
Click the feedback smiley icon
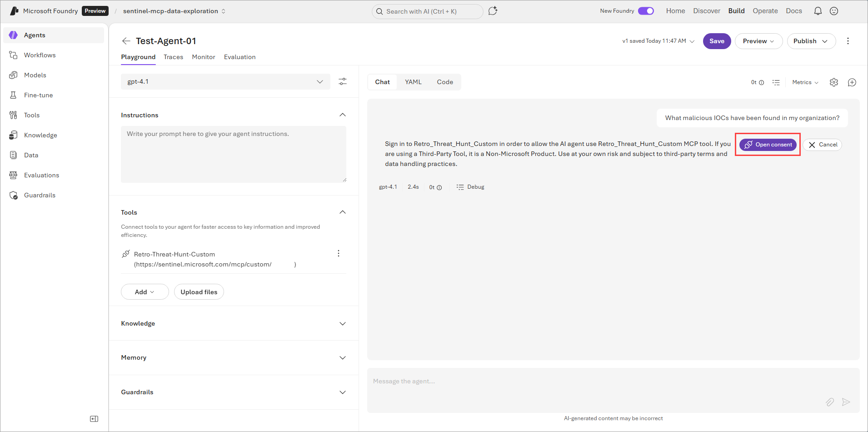pos(834,11)
